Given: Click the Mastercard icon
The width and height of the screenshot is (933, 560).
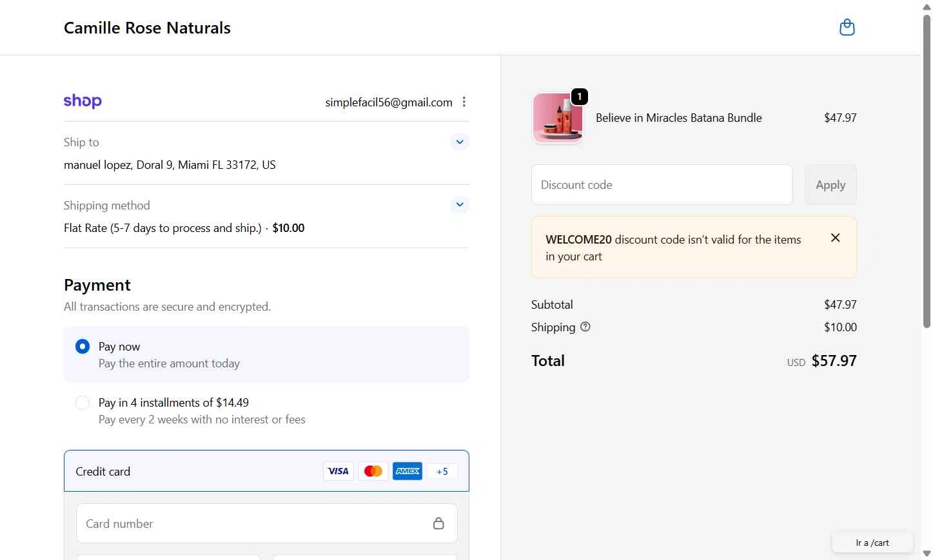Looking at the screenshot, I should pyautogui.click(x=373, y=471).
